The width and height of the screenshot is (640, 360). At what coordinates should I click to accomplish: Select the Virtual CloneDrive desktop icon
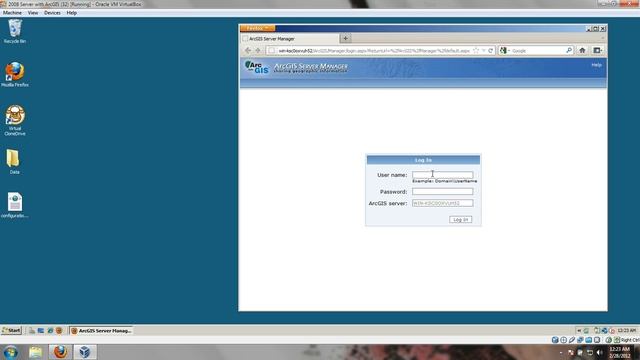(x=15, y=120)
